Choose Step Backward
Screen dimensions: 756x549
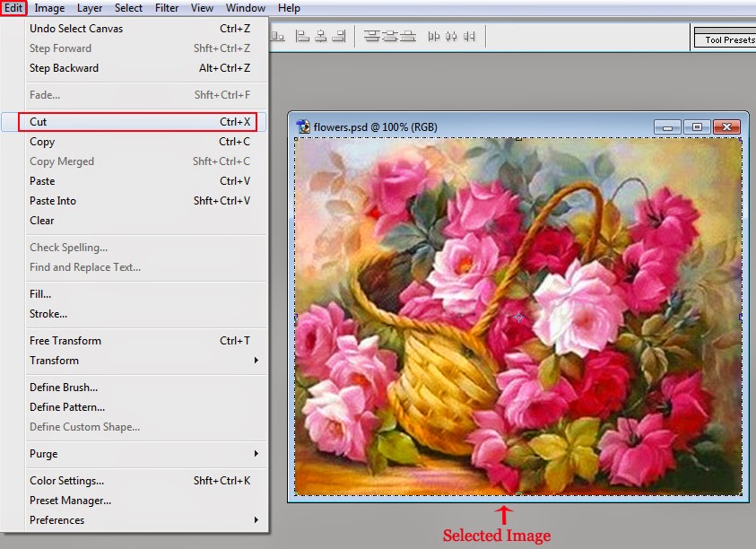coord(140,68)
